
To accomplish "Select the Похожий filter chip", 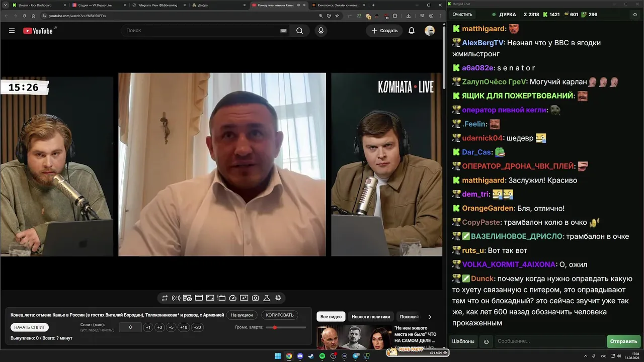I will pyautogui.click(x=409, y=317).
